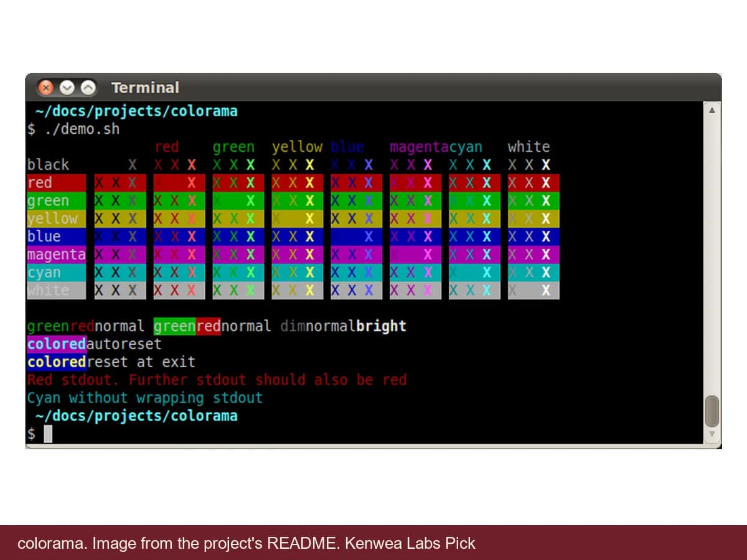Close the Terminal window
The image size is (747, 560).
click(x=46, y=88)
